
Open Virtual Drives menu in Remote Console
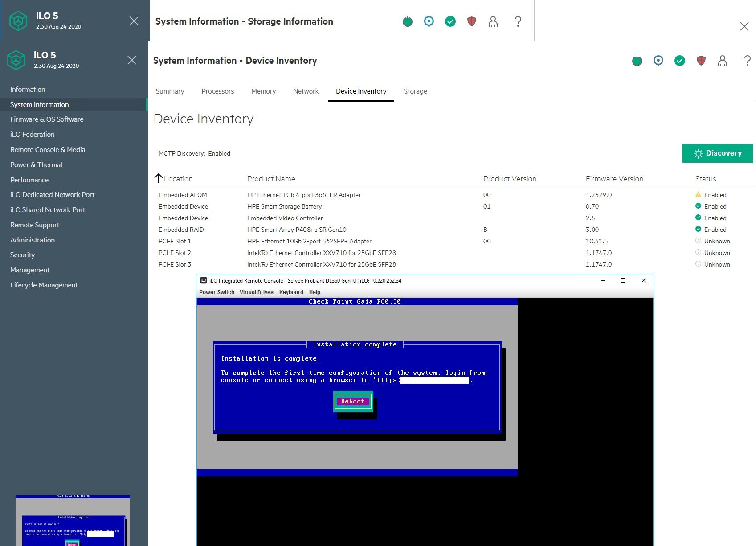257,292
